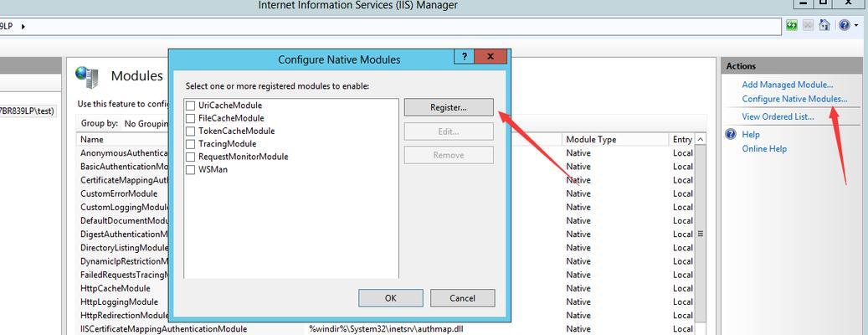The width and height of the screenshot is (868, 335).
Task: Go to the Home icon in toolbar
Action: tap(824, 25)
